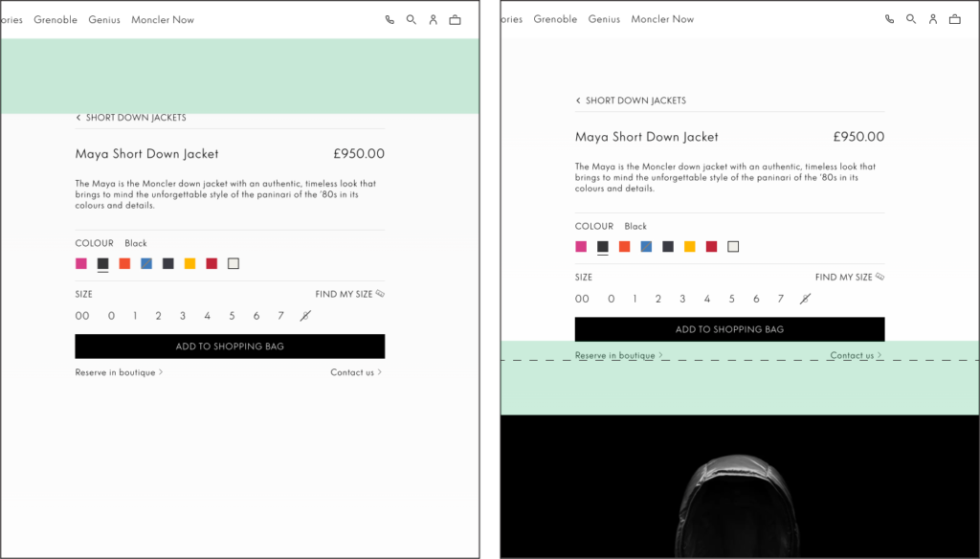Select size 6 in right page
The width and height of the screenshot is (980, 559).
coord(756,299)
